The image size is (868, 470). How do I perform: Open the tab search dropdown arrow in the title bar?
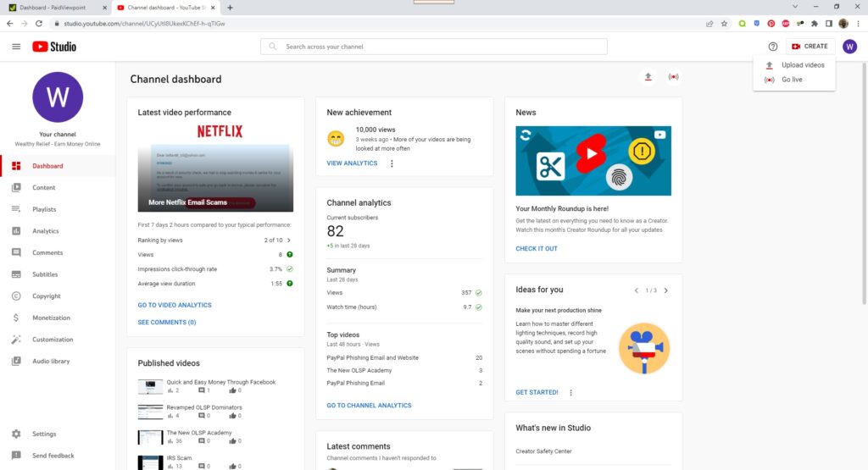click(x=795, y=7)
